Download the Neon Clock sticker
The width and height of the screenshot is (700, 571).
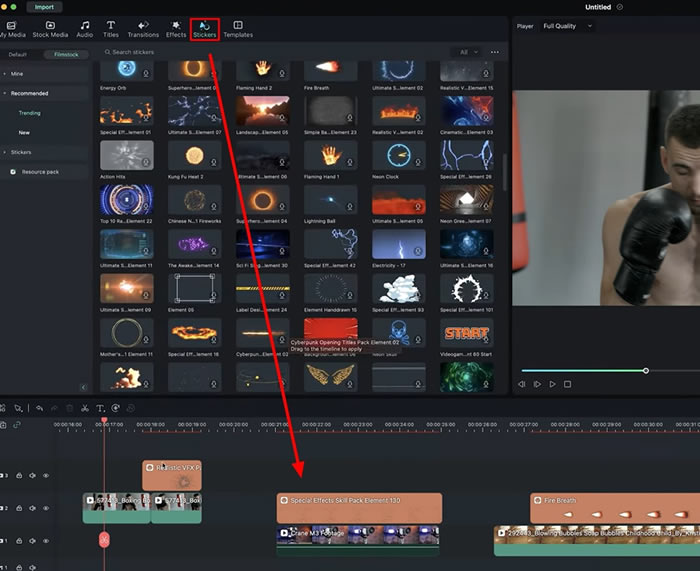click(418, 163)
